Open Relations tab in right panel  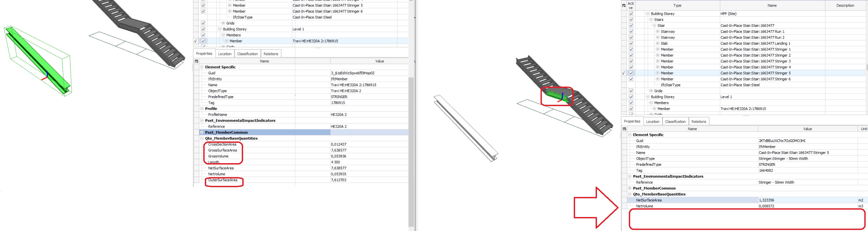coord(699,121)
